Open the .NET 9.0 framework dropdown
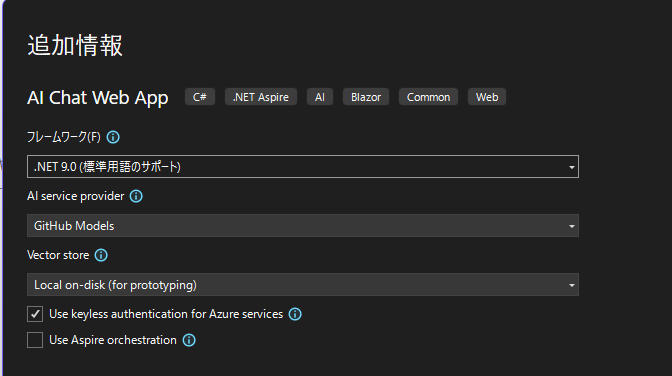This screenshot has height=376, width=672. 303,167
